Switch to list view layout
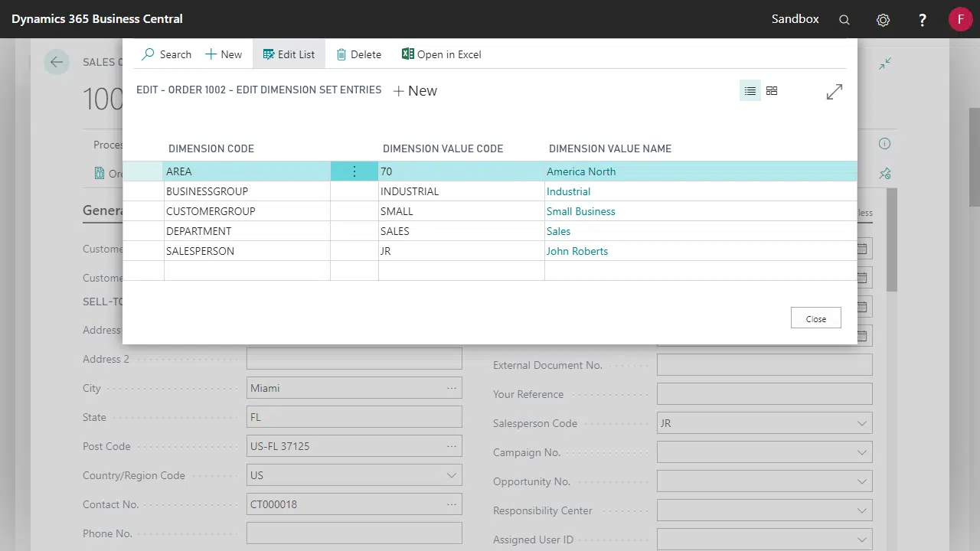 point(750,91)
